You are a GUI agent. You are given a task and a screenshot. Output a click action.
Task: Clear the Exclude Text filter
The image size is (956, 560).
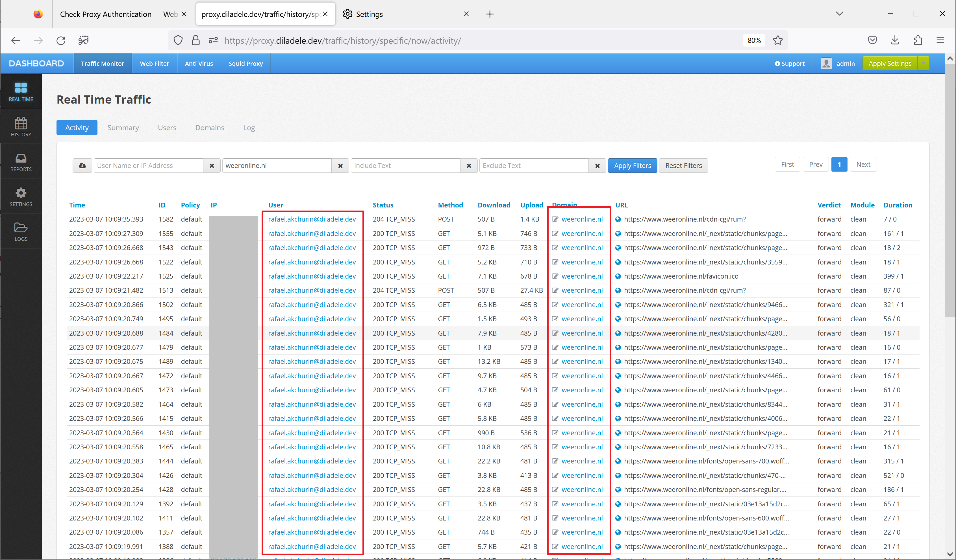pyautogui.click(x=597, y=166)
